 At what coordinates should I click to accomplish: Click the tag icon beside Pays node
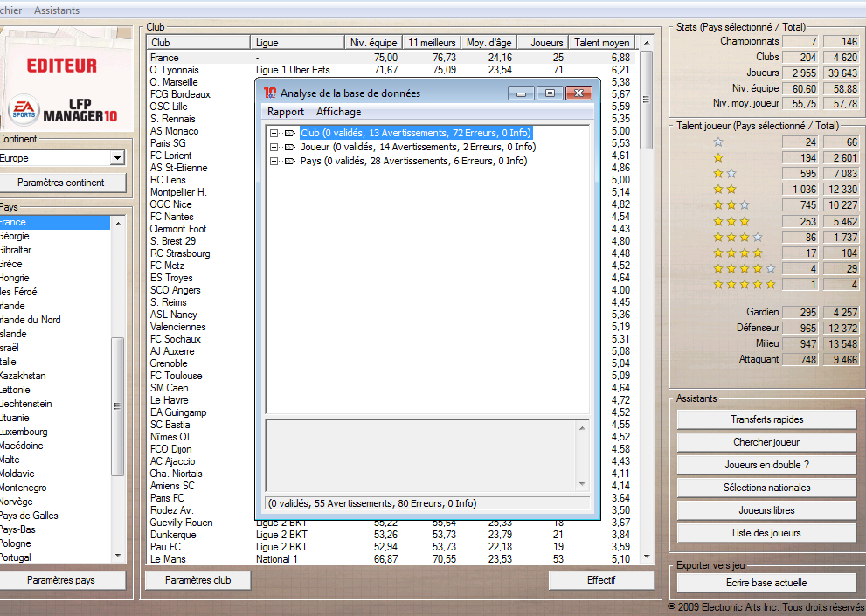289,162
